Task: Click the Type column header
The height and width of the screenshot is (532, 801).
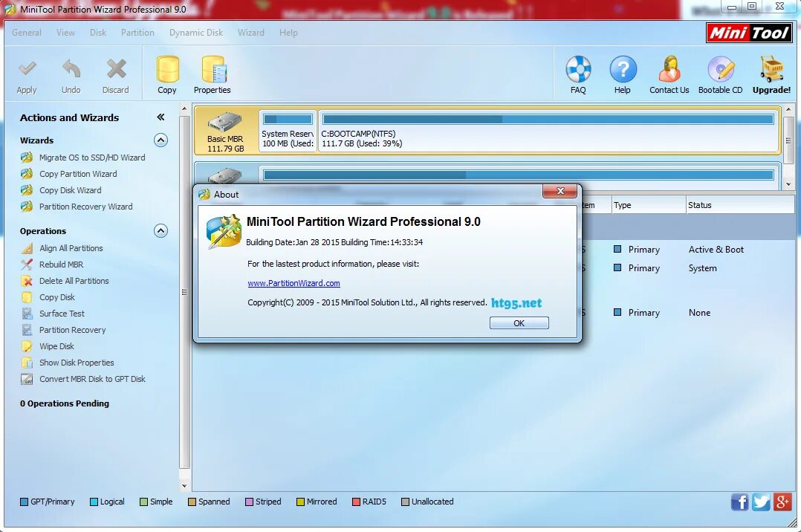Action: pos(648,205)
